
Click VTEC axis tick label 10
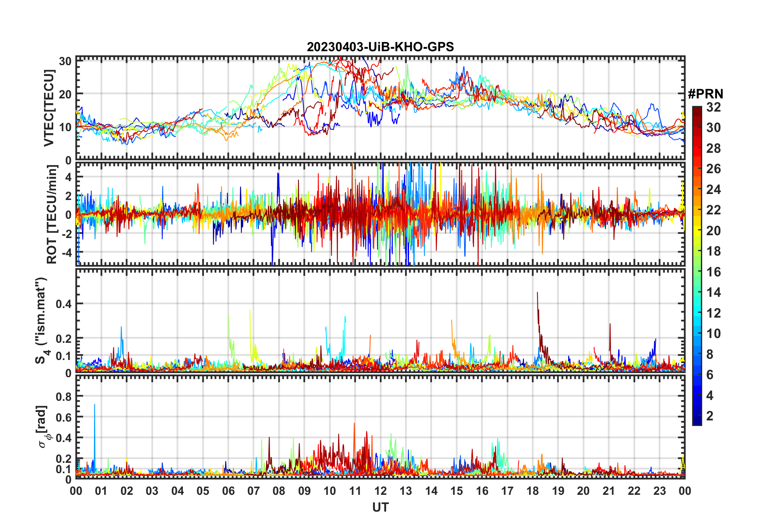[x=65, y=128]
